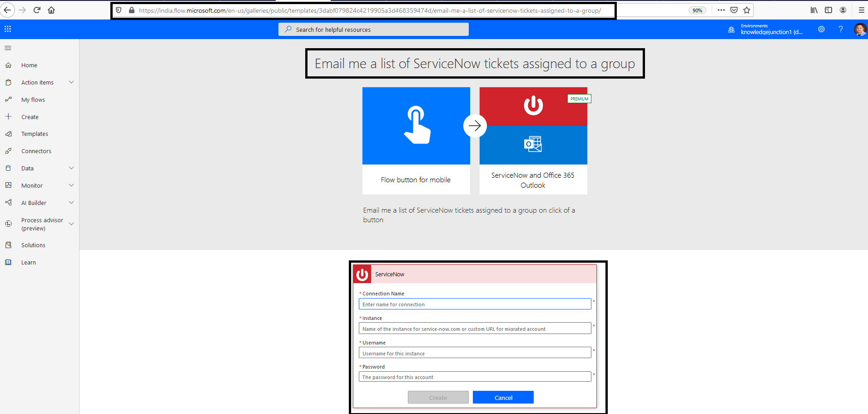868x414 pixels.
Task: Open the Solutions sidebar icon
Action: tap(9, 244)
